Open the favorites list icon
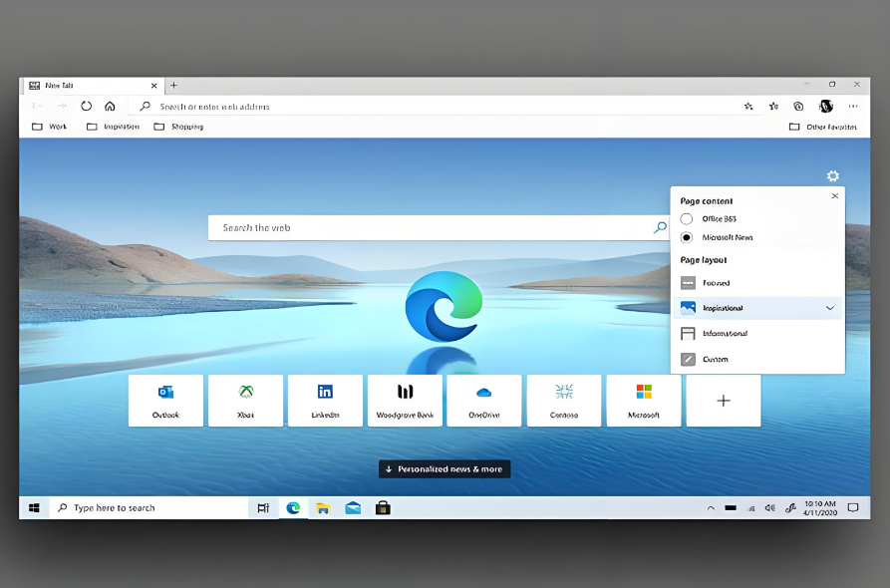The width and height of the screenshot is (890, 588). pos(773,106)
